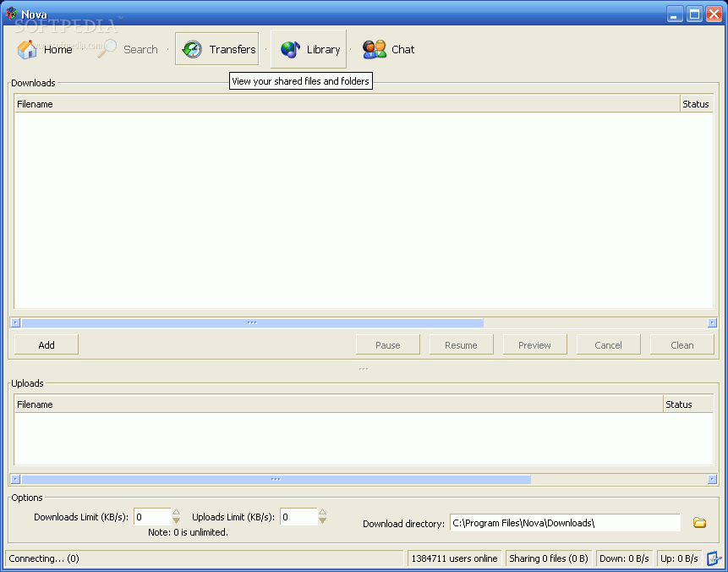Click the Download directory path field

click(565, 523)
